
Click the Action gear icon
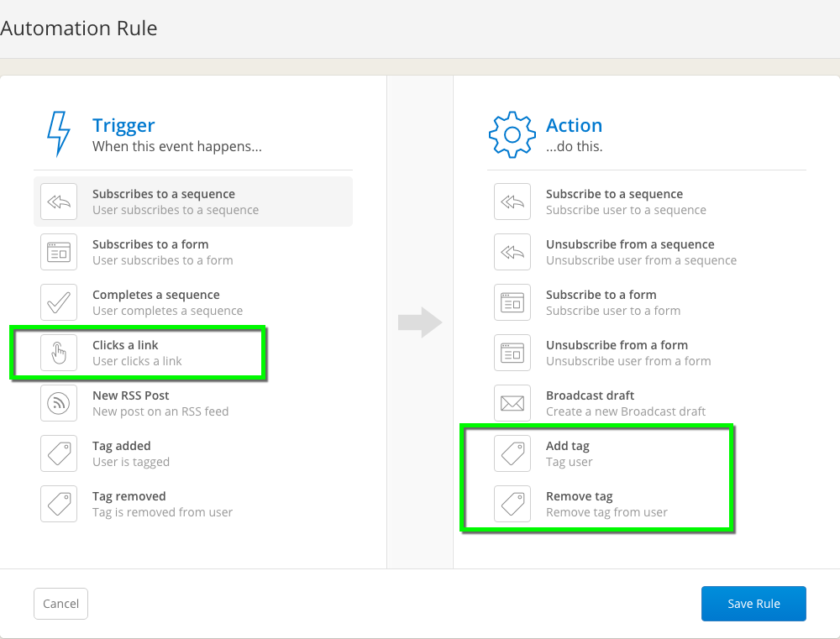[512, 134]
